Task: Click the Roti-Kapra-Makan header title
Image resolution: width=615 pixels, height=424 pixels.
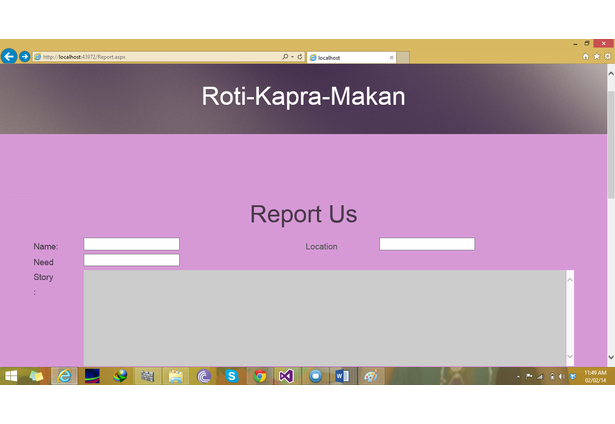Action: [x=303, y=96]
